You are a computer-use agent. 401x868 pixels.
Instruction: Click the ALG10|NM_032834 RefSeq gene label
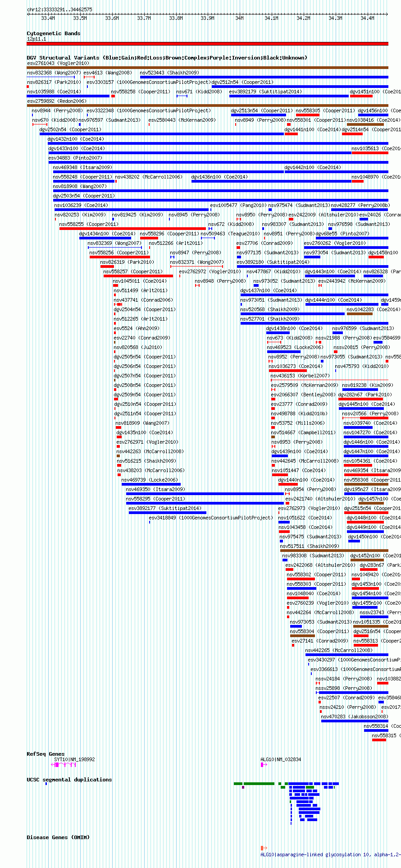point(281,759)
